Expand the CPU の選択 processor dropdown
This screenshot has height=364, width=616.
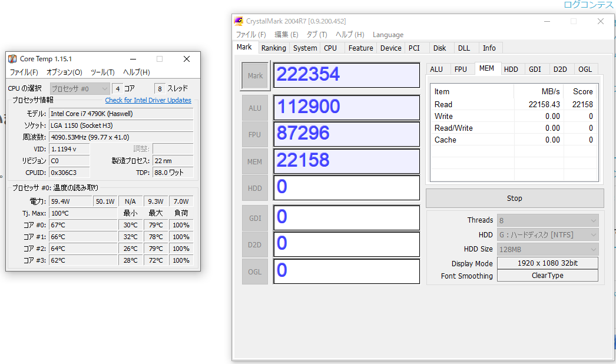[80, 89]
